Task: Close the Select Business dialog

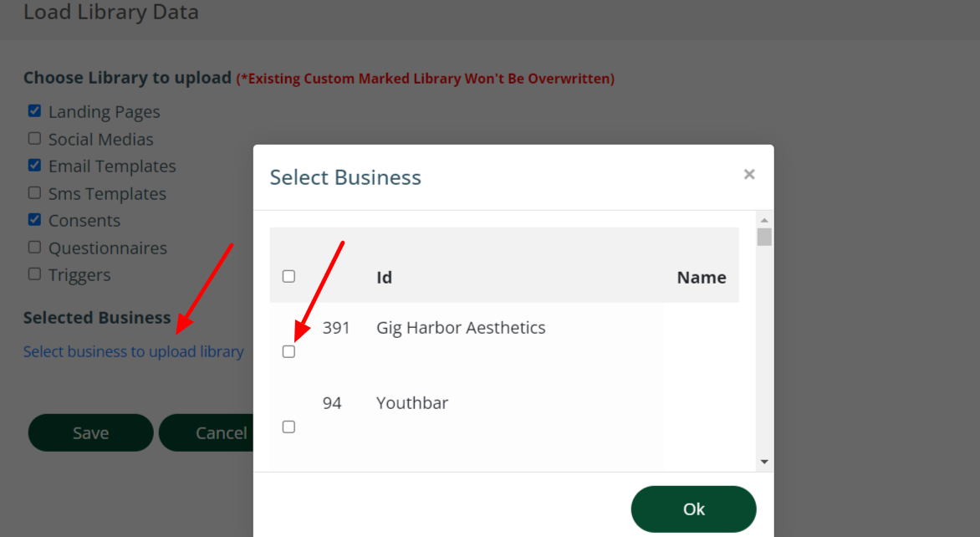Action: (x=749, y=175)
